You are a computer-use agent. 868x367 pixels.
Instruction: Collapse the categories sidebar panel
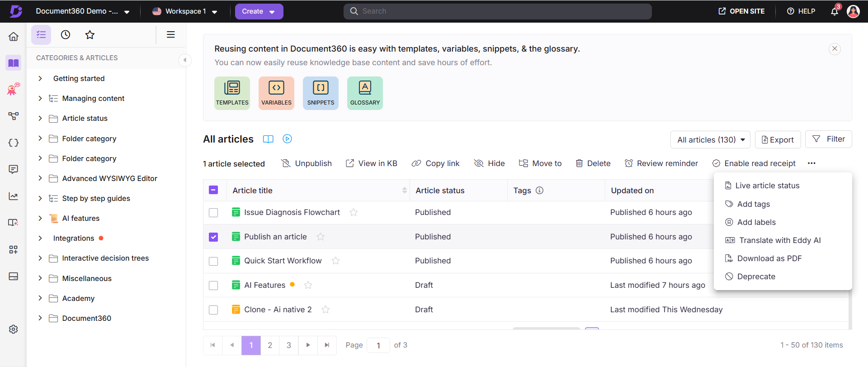[x=184, y=60]
